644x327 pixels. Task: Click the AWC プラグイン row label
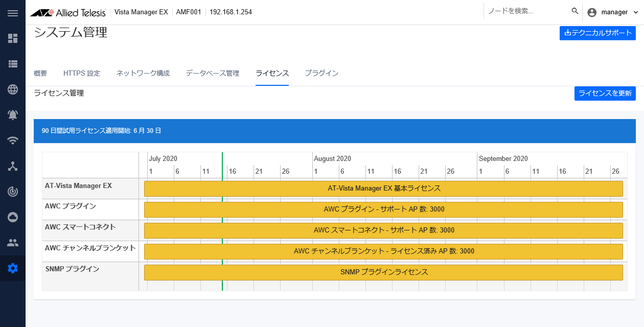(71, 206)
